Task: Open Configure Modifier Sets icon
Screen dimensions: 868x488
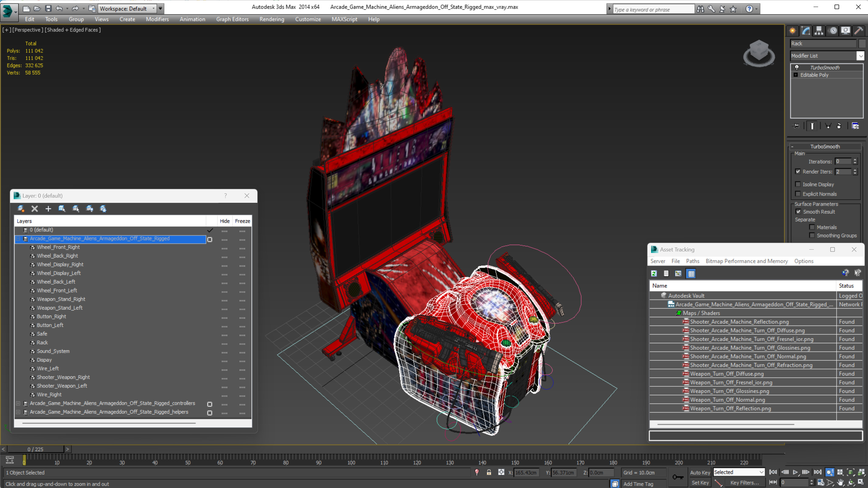Action: click(x=855, y=126)
